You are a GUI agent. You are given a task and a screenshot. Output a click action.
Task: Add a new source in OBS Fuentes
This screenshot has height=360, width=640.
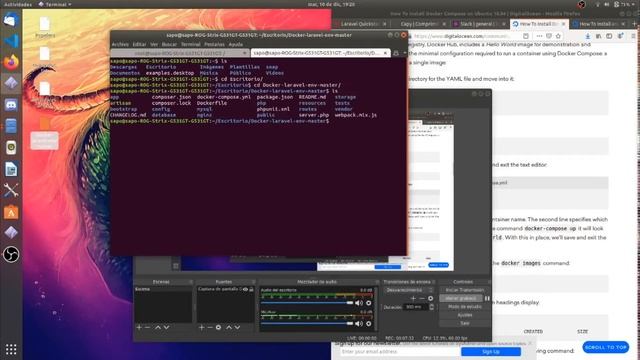pos(201,327)
